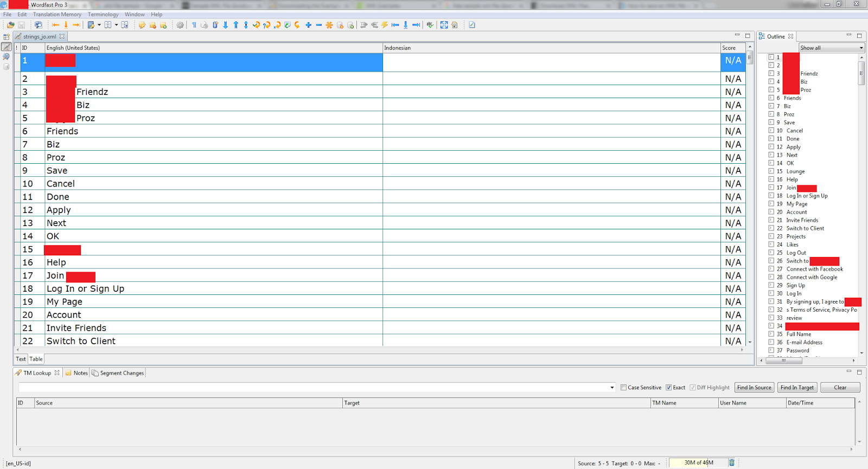Click the gray gear settings icon

pos(180,25)
